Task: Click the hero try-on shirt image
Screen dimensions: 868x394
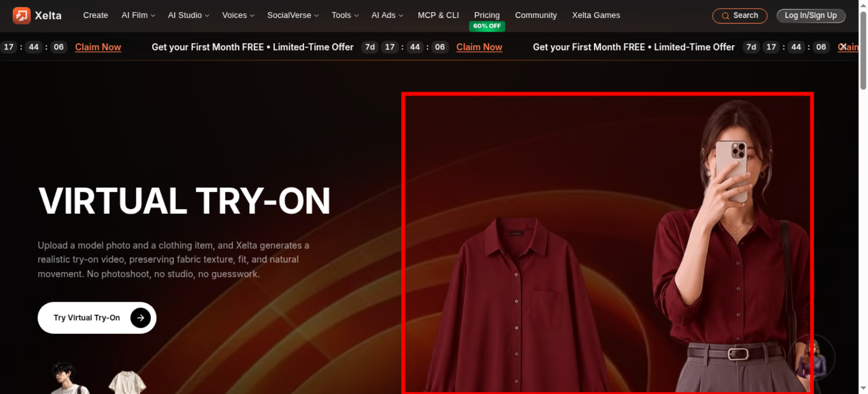Action: click(608, 243)
